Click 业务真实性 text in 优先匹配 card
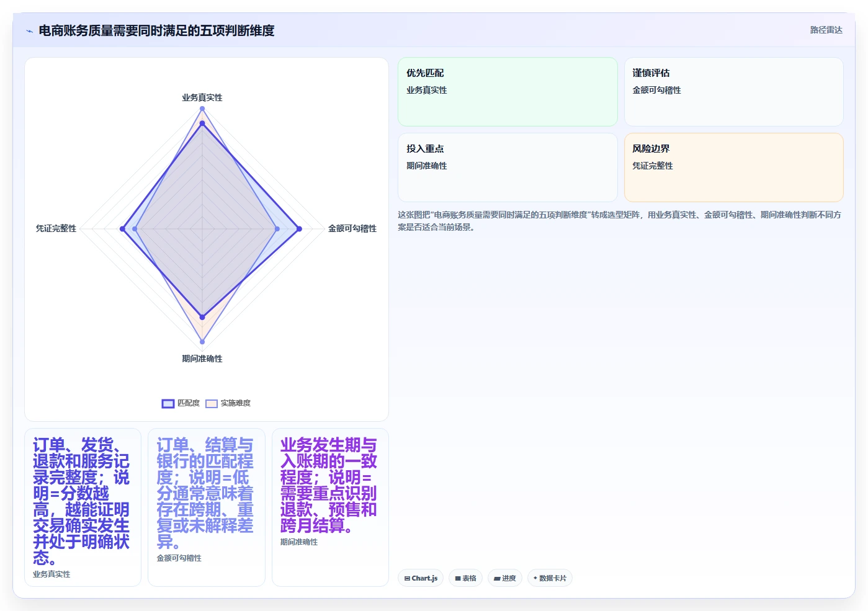 point(427,90)
